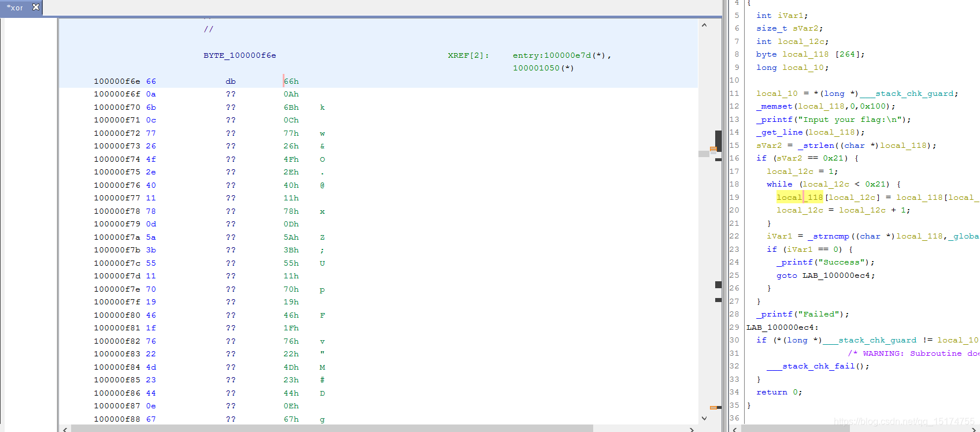Click the 5Ah value in the listing
The width and height of the screenshot is (980, 432).
[x=291, y=237]
